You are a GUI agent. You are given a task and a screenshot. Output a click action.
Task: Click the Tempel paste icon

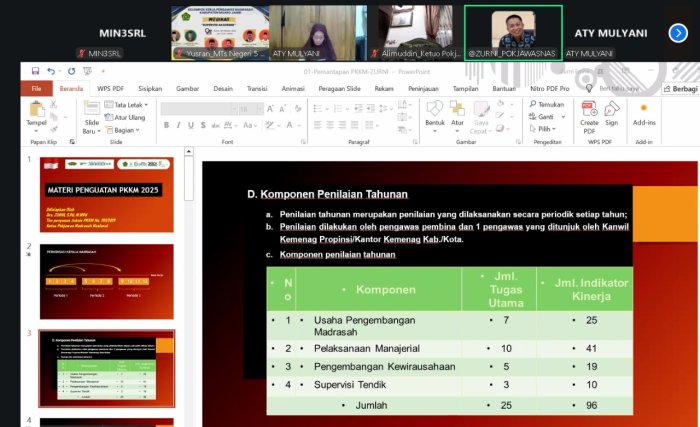tap(36, 109)
